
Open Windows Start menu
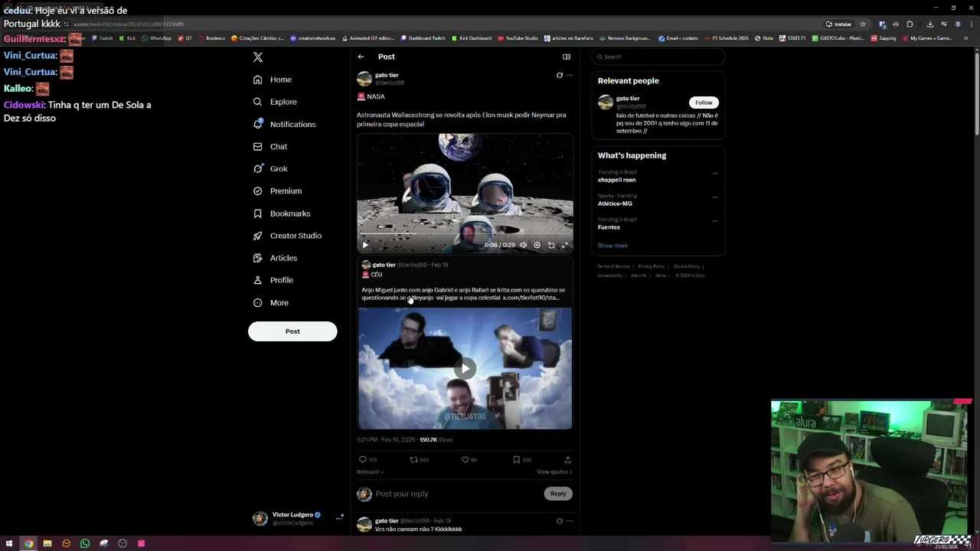pyautogui.click(x=9, y=543)
